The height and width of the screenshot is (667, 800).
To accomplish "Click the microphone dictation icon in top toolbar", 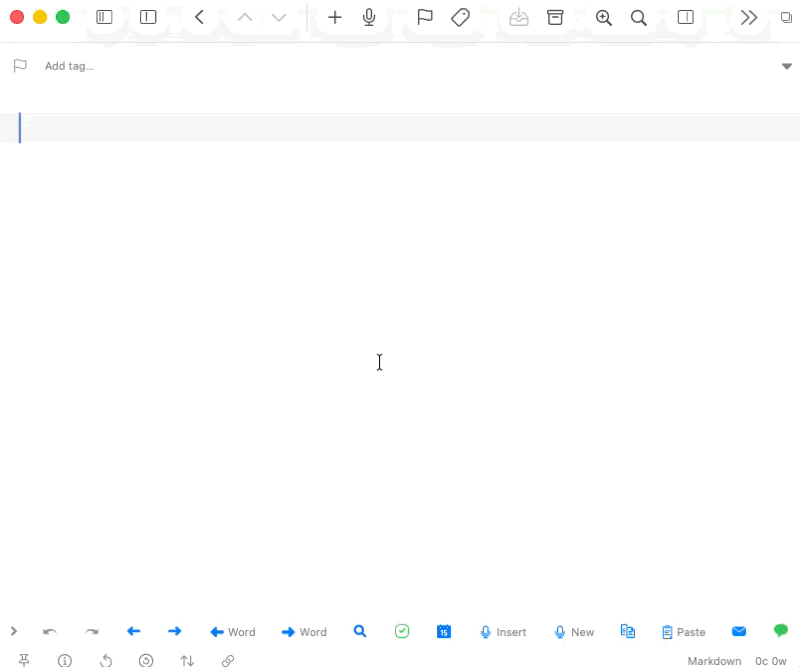I will (x=369, y=17).
